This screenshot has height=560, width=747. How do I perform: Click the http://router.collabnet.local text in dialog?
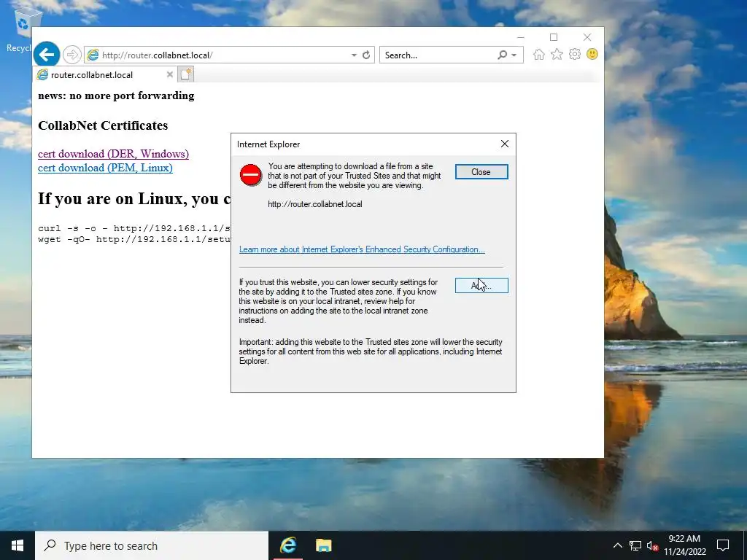[315, 204]
